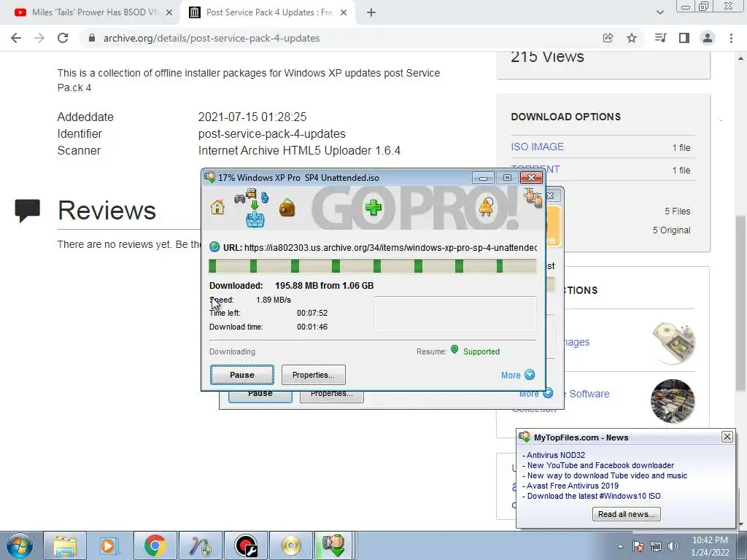Go forward in browser history

39,38
